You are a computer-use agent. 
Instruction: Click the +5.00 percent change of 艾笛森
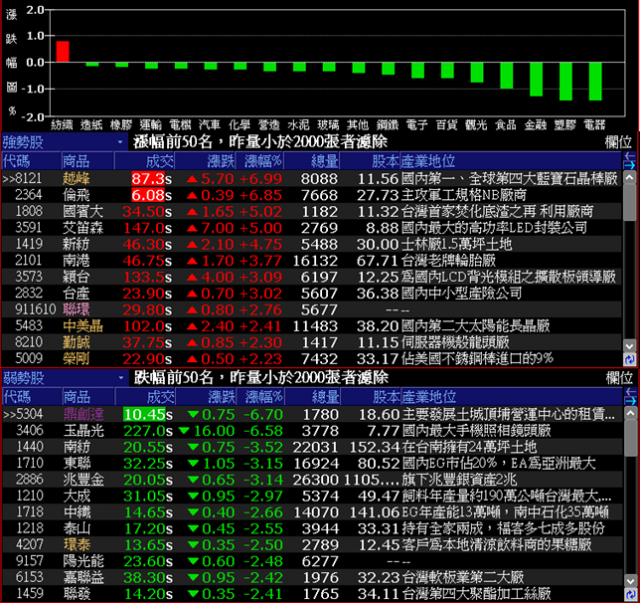(x=261, y=228)
